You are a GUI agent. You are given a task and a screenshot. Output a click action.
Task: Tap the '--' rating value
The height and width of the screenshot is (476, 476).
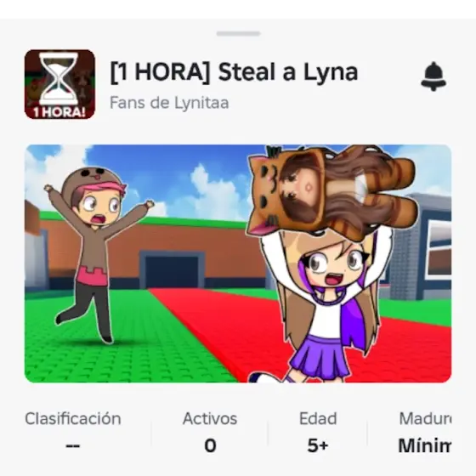pyautogui.click(x=73, y=446)
